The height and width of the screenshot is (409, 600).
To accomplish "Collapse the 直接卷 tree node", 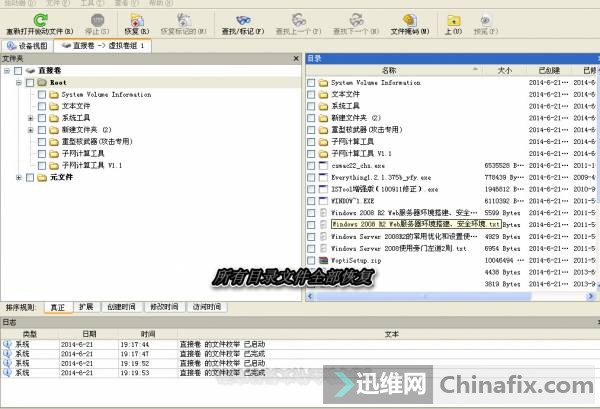I will pos(7,71).
